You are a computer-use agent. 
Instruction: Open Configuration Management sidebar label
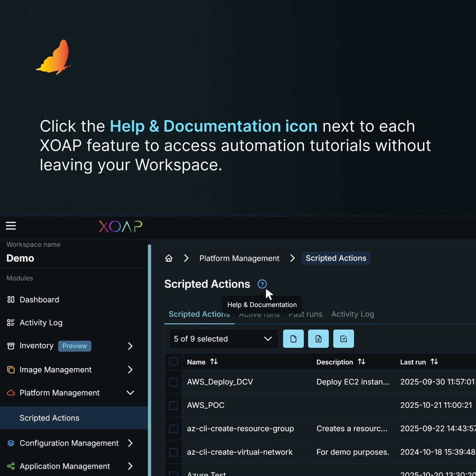click(69, 443)
